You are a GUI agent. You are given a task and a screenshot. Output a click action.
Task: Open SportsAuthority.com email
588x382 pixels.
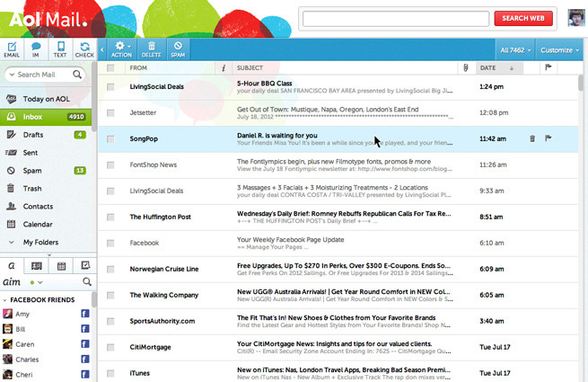coord(338,321)
